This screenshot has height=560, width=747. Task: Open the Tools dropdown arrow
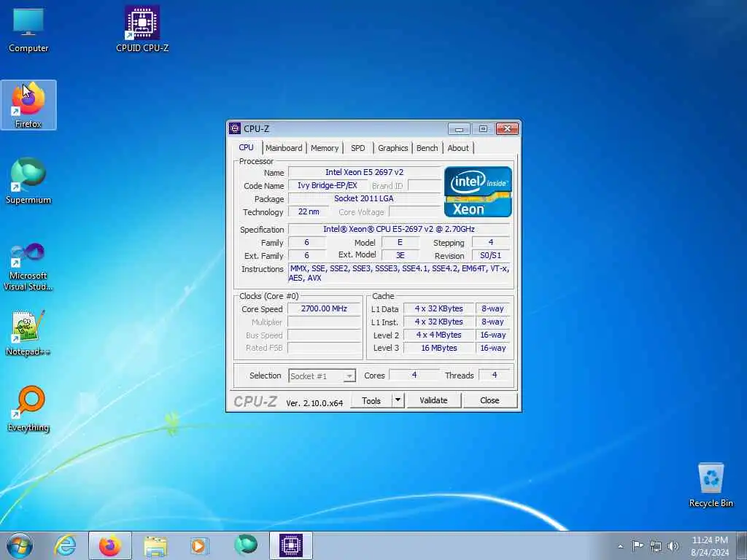[398, 400]
